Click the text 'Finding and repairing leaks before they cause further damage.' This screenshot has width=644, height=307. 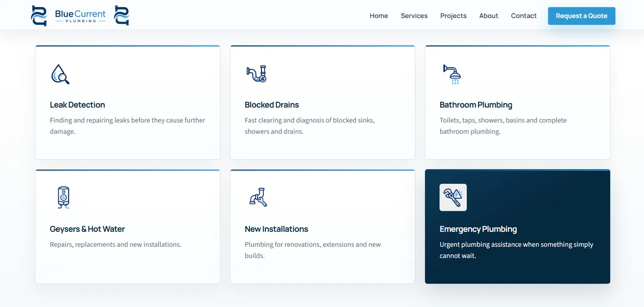coord(128,126)
